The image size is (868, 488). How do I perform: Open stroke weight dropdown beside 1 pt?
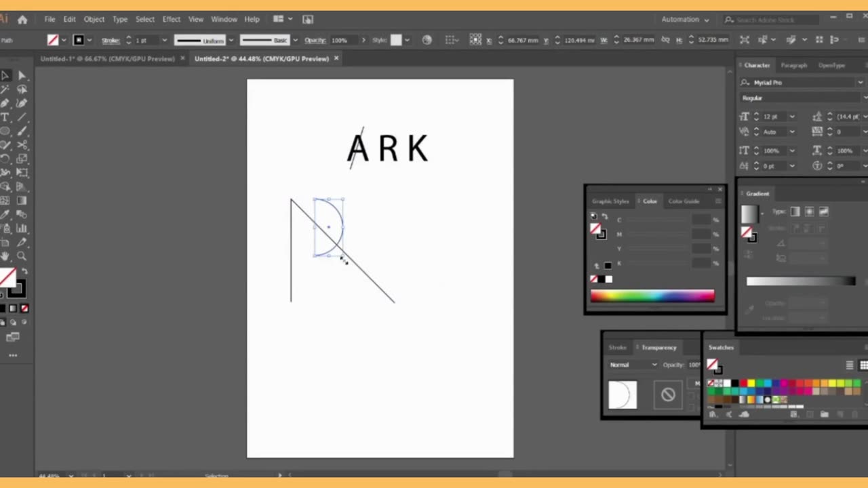[164, 41]
